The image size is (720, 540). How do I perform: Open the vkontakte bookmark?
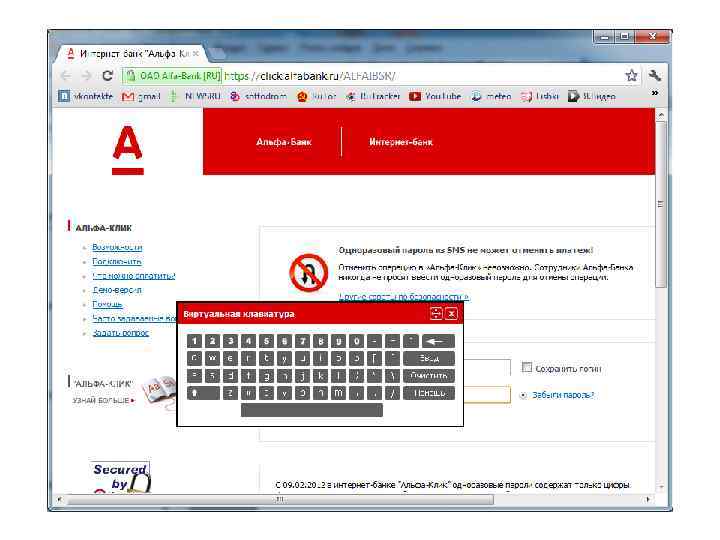(86, 96)
